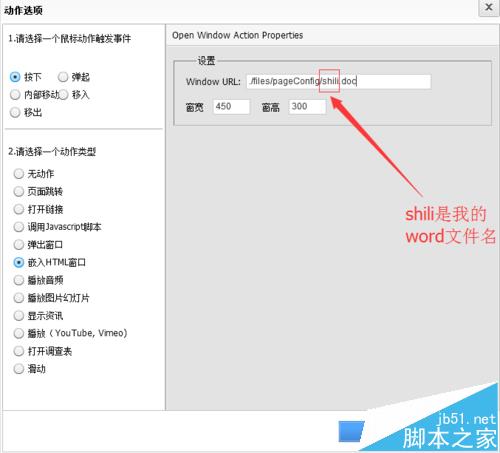Select the 打开调查表 action type
The image size is (500, 453).
pyautogui.click(x=19, y=351)
